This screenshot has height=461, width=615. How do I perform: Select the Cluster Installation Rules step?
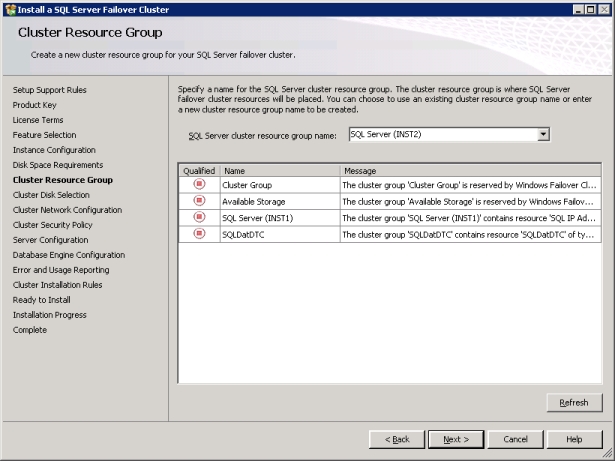57,285
